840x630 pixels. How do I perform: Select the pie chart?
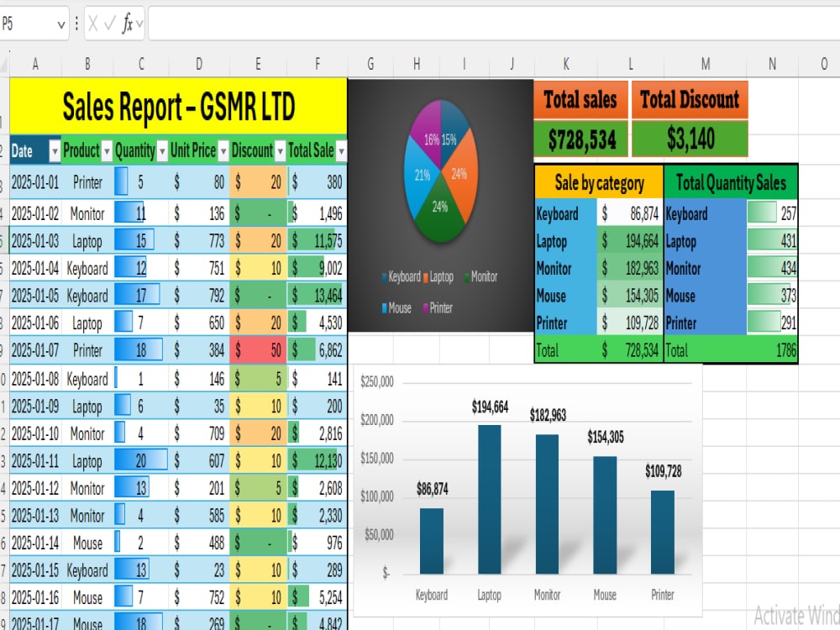(x=440, y=205)
